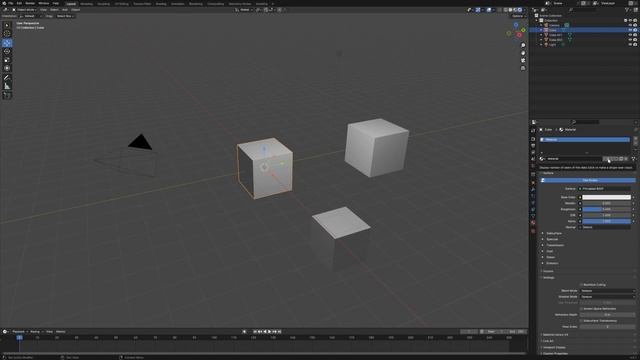
Task: Toggle render camera icon for Camera in outliner
Action: pyautogui.click(x=635, y=25)
